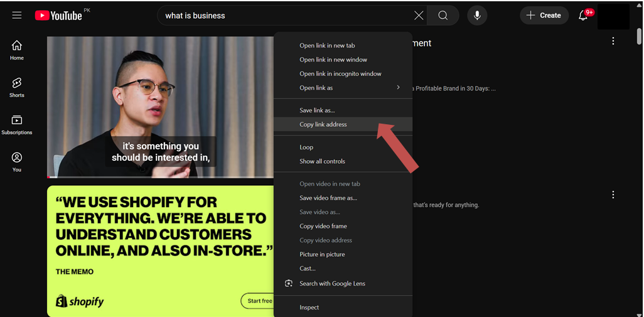This screenshot has width=644, height=317.
Task: Select Open link in incognito window
Action: pyautogui.click(x=343, y=74)
